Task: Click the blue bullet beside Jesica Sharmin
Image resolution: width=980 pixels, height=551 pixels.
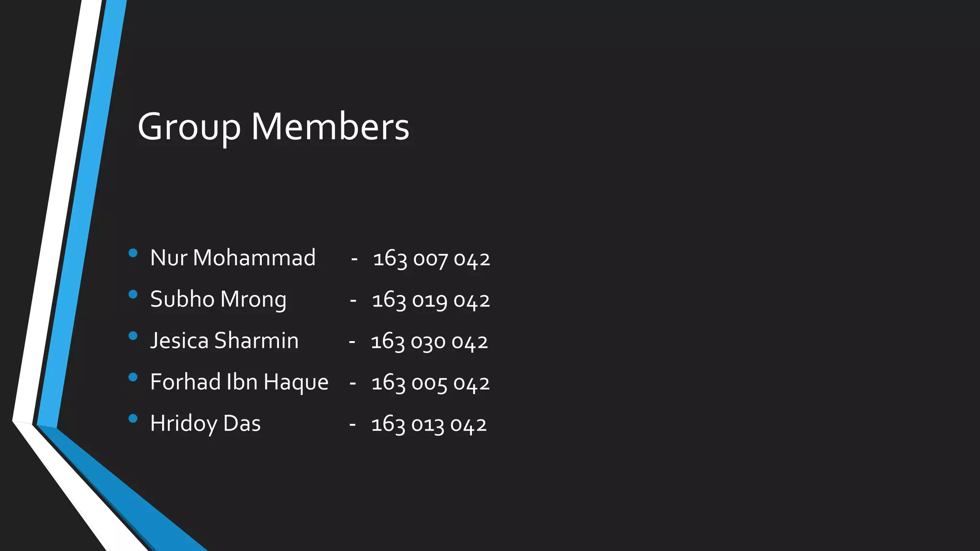Action: [x=133, y=336]
